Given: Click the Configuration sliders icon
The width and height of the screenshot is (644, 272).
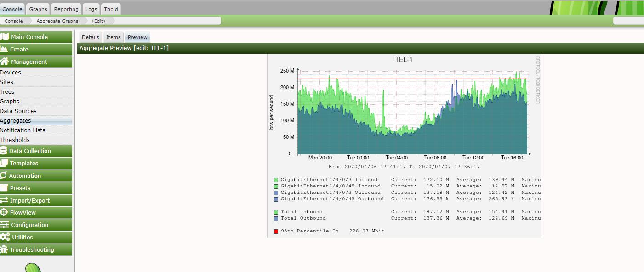Looking at the screenshot, I should (x=5, y=225).
